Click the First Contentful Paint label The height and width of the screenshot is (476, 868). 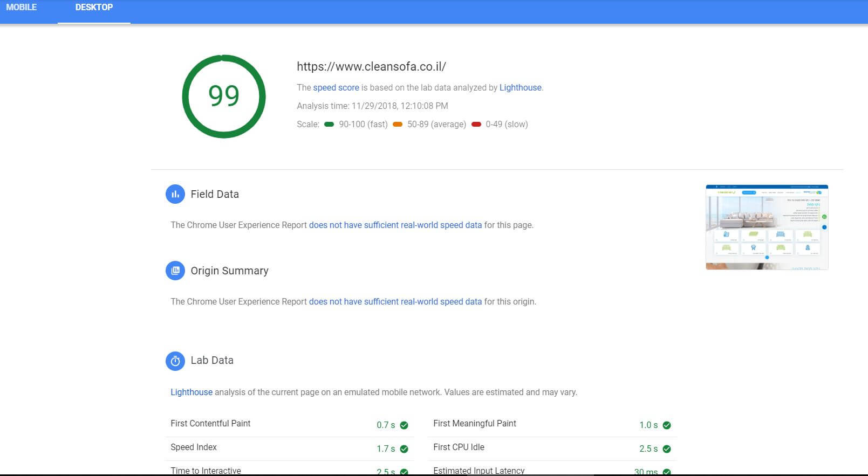click(210, 424)
